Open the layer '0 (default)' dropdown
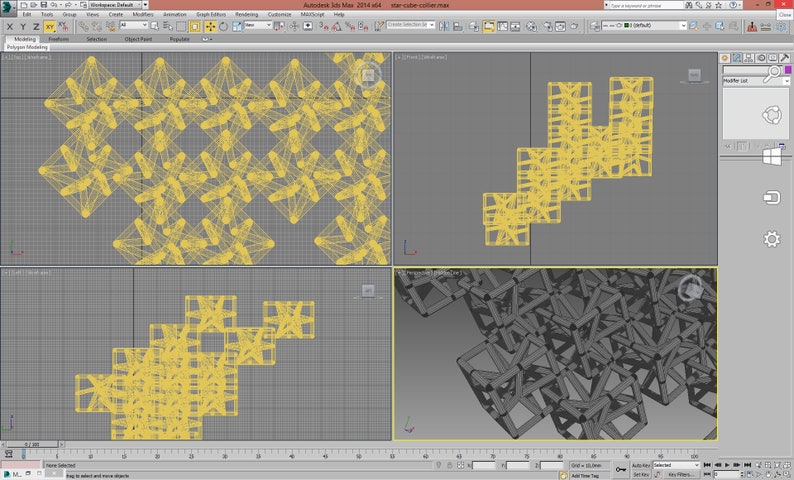 tap(644, 25)
